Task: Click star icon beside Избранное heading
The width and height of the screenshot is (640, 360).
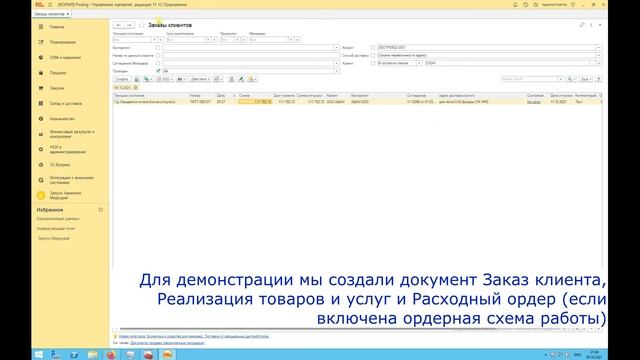Action: (100, 209)
